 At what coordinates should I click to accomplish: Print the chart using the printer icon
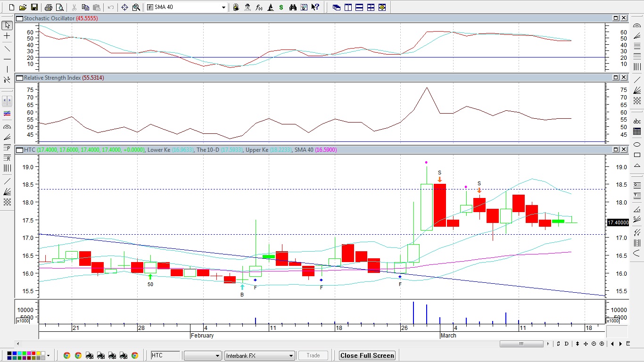point(48,8)
